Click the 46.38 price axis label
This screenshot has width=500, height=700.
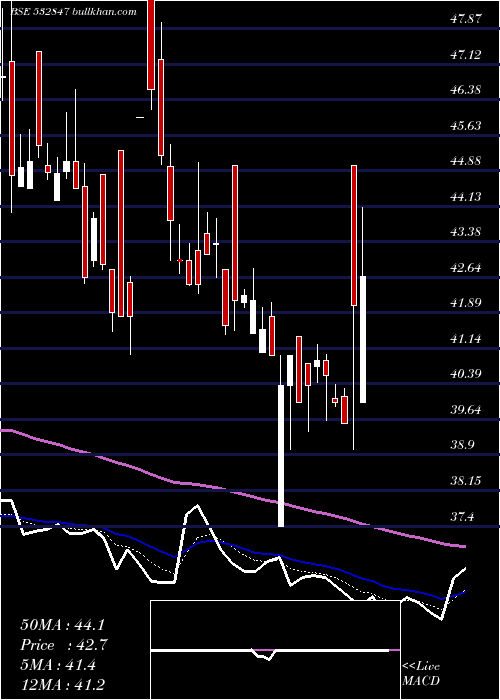466,90
